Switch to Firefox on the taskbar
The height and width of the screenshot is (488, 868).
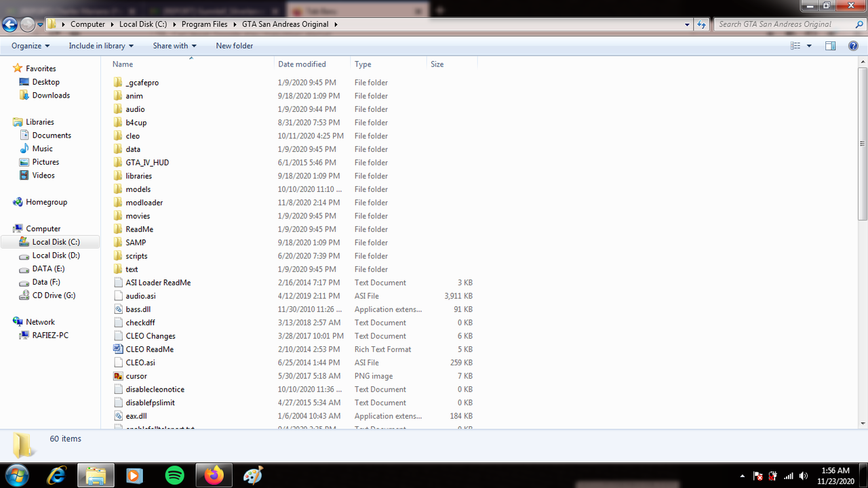(214, 475)
